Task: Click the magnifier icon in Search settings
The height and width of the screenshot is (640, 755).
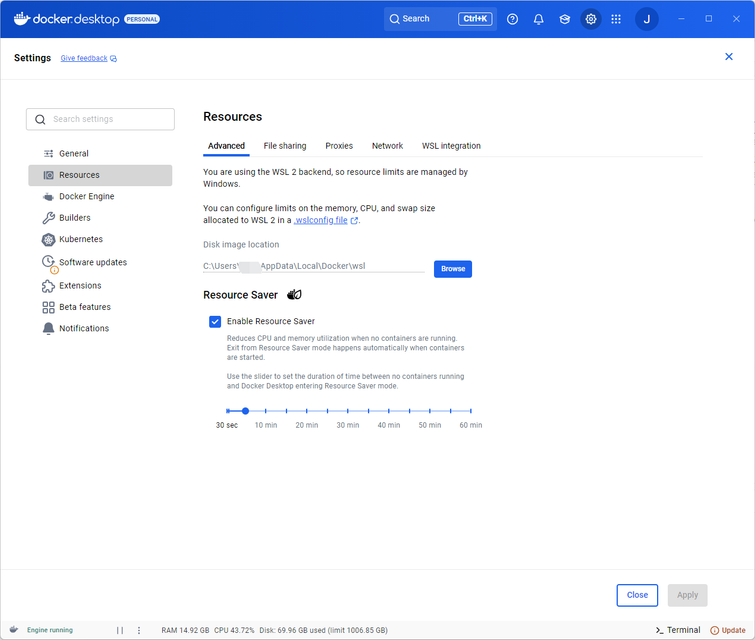Action: 40,119
